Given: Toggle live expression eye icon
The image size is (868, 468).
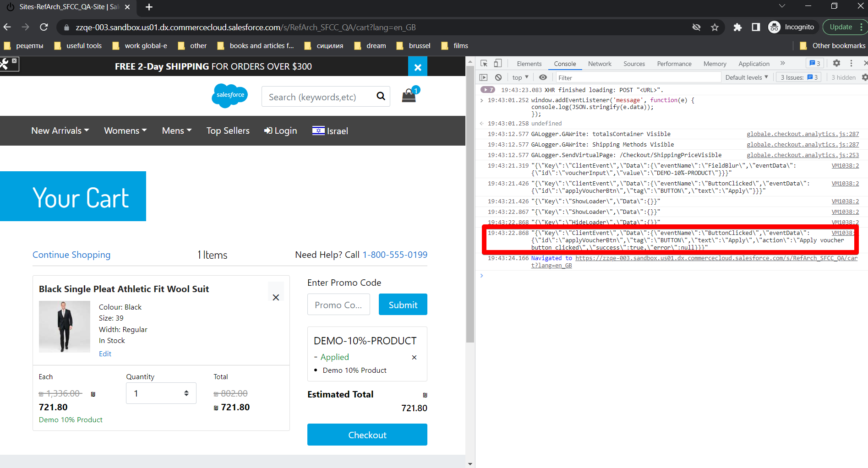Looking at the screenshot, I should (x=543, y=77).
